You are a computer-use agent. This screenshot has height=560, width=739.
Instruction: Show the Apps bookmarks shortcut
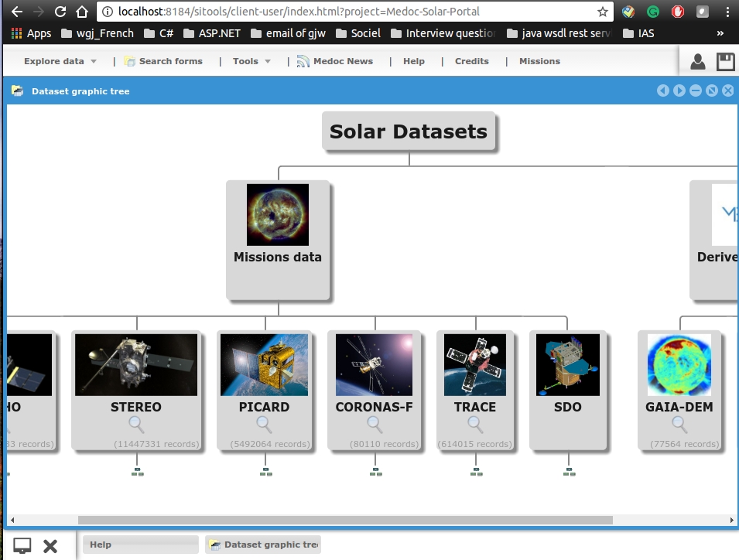(x=31, y=33)
